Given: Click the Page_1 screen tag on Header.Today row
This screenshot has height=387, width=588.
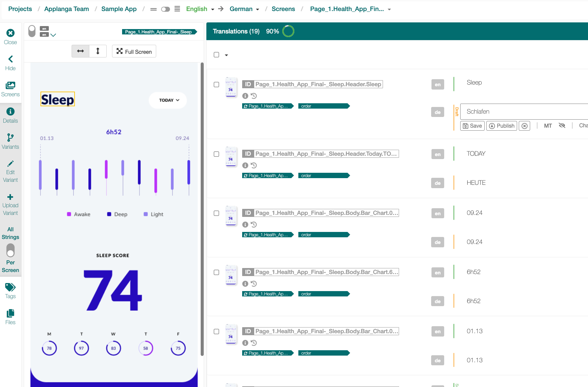Looking at the screenshot, I should (x=268, y=175).
